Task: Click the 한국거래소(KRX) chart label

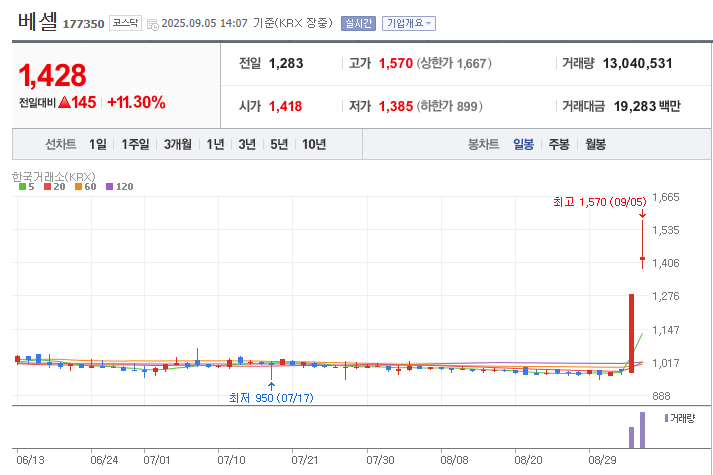Action: pyautogui.click(x=54, y=176)
